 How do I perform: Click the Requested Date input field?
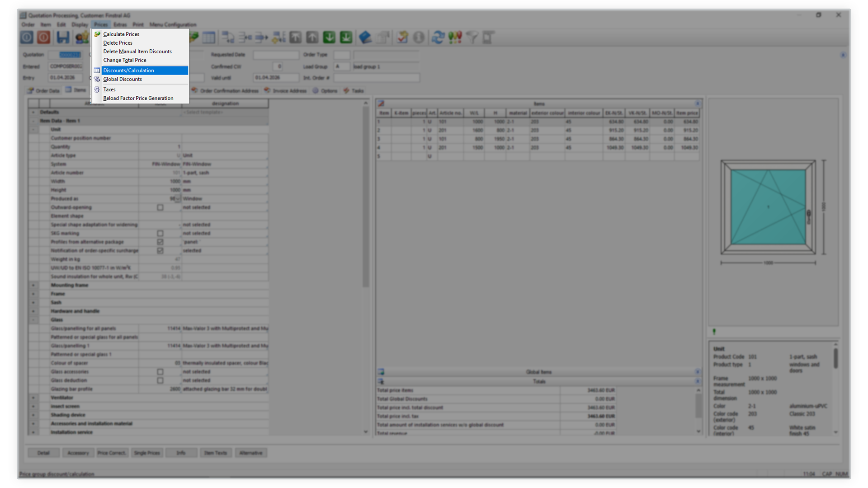pos(276,55)
